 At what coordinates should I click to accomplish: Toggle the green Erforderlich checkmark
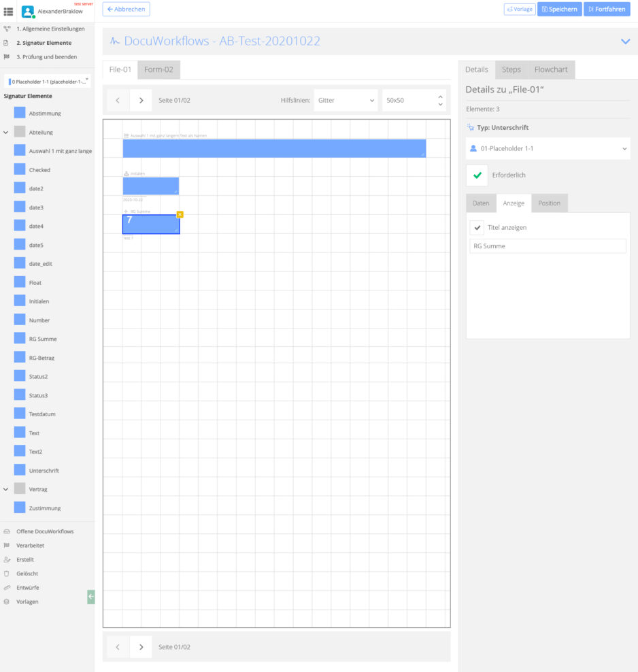tap(476, 175)
